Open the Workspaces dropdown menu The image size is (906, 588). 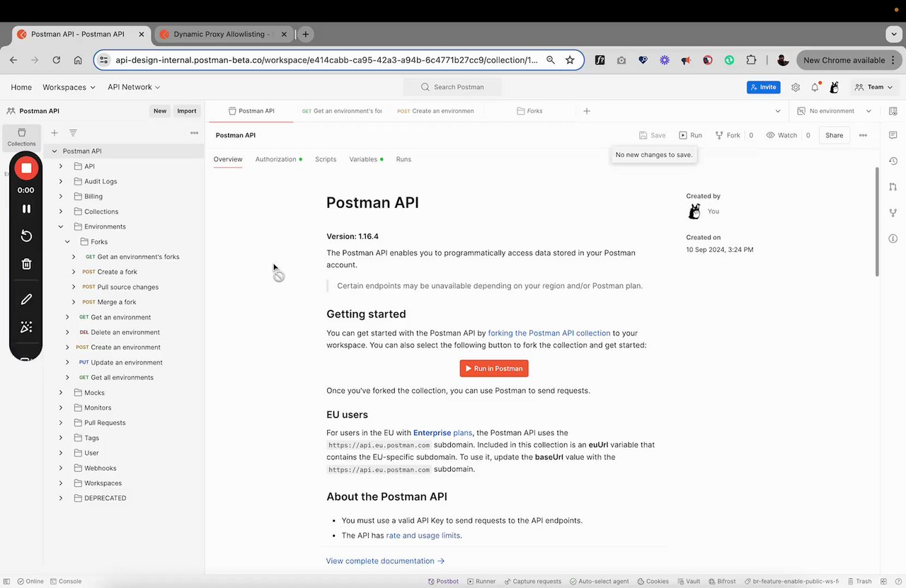click(69, 87)
